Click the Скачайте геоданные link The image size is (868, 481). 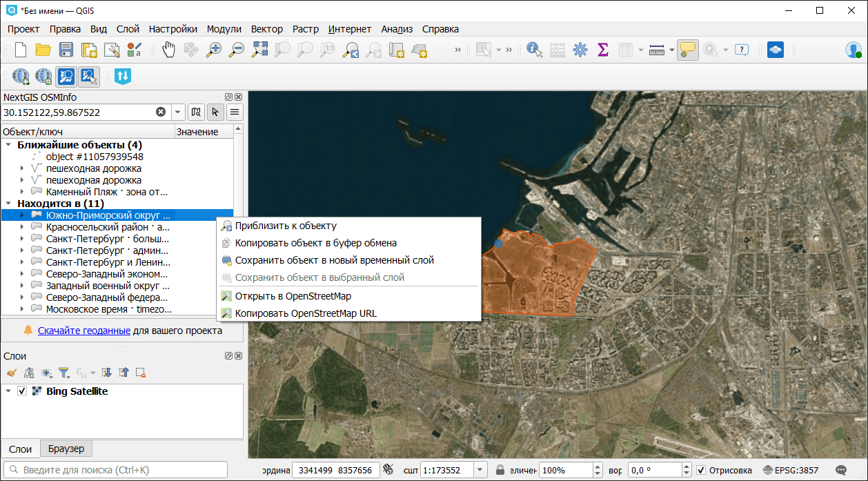point(84,331)
